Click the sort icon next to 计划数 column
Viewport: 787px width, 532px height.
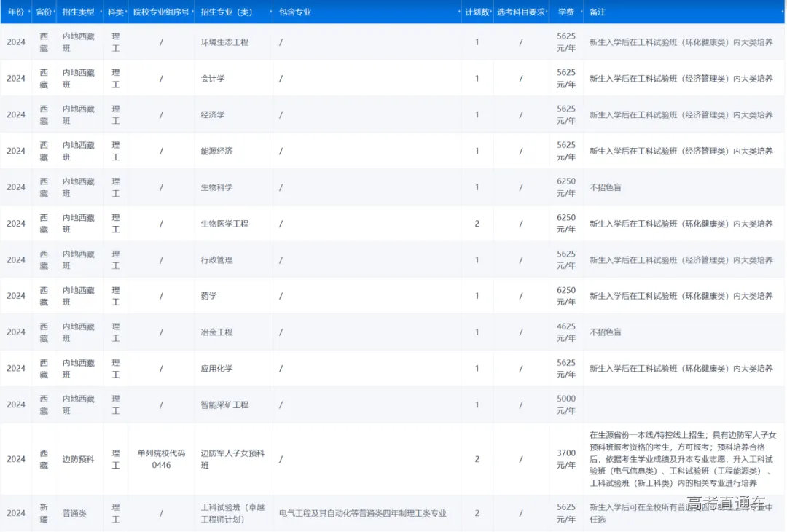click(492, 12)
